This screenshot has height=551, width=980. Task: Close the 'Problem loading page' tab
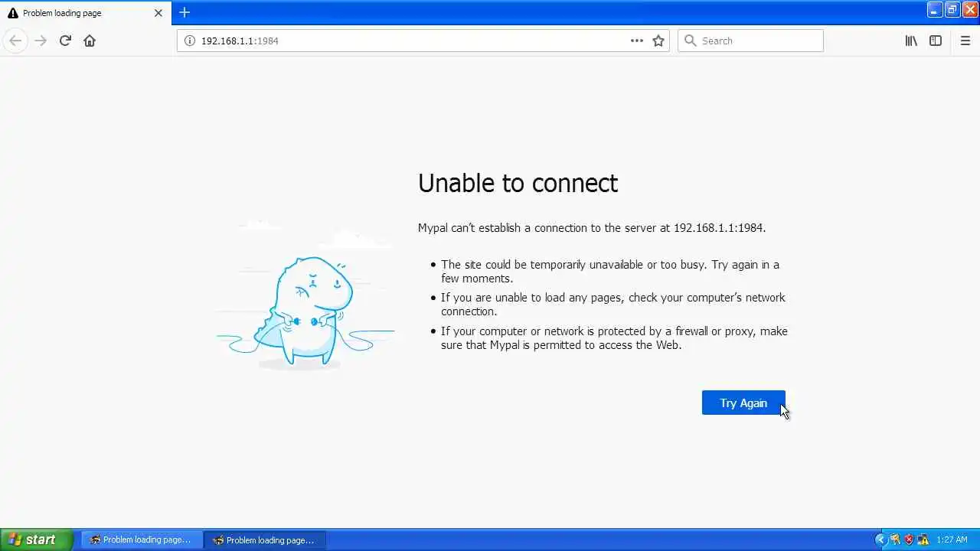[x=158, y=13]
